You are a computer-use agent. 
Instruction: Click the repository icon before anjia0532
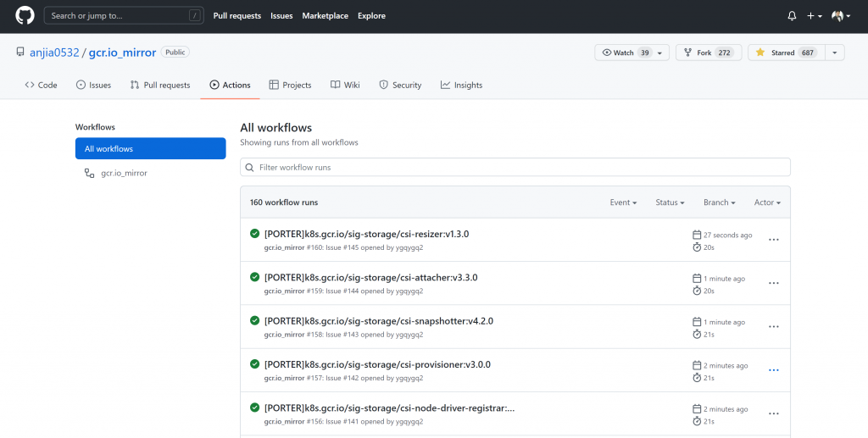(20, 52)
